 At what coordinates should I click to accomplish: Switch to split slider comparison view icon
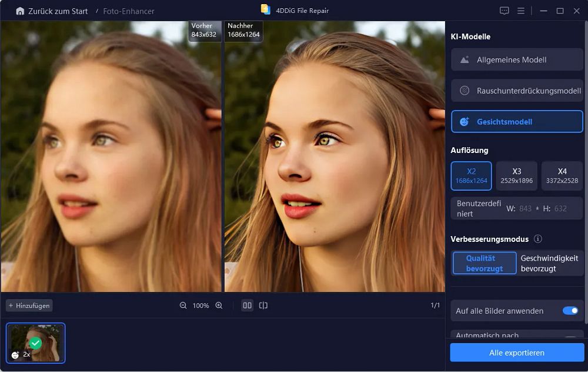tap(263, 305)
